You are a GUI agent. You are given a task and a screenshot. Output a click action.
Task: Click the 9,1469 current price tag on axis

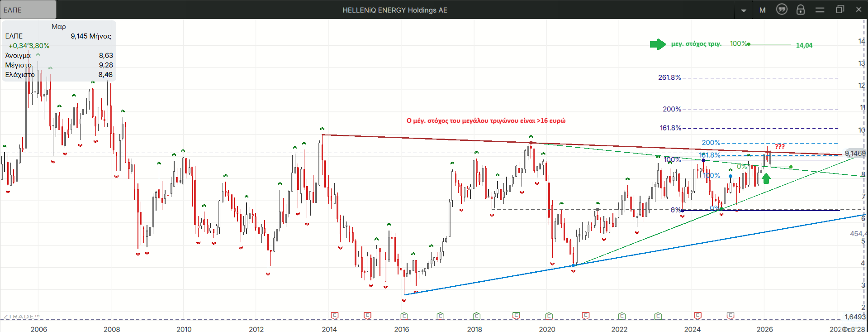tap(854, 153)
